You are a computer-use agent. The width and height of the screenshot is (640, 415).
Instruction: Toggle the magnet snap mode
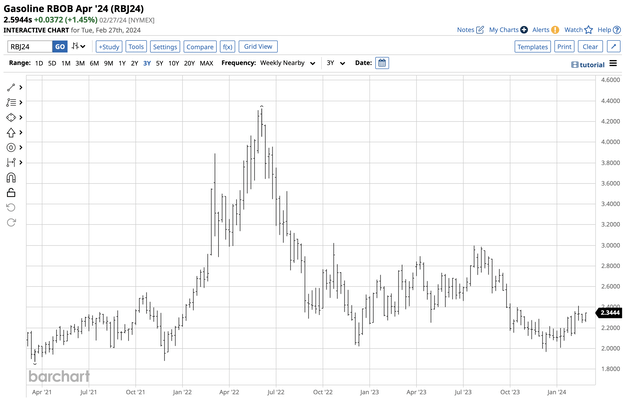click(11, 178)
